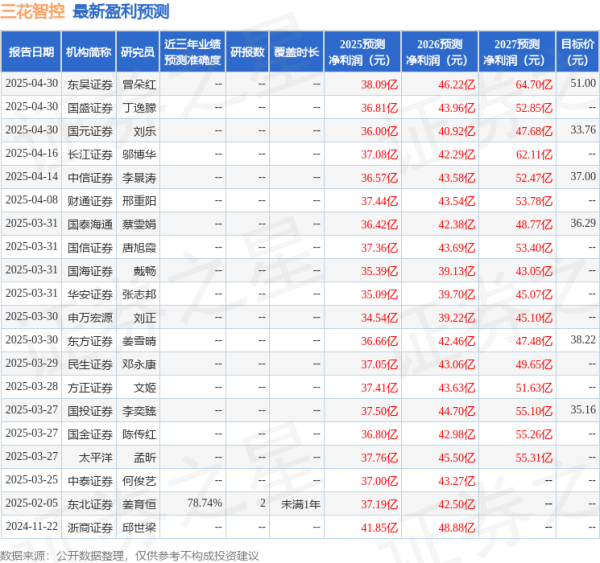Sort by 报告日期 column header
This screenshot has height=563, width=600.
pyautogui.click(x=30, y=51)
